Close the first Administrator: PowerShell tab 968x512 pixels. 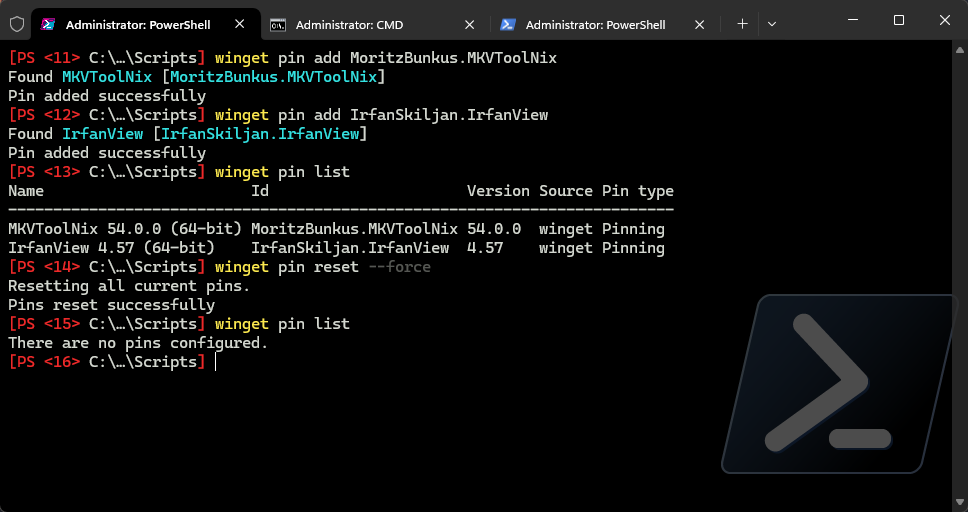point(240,24)
